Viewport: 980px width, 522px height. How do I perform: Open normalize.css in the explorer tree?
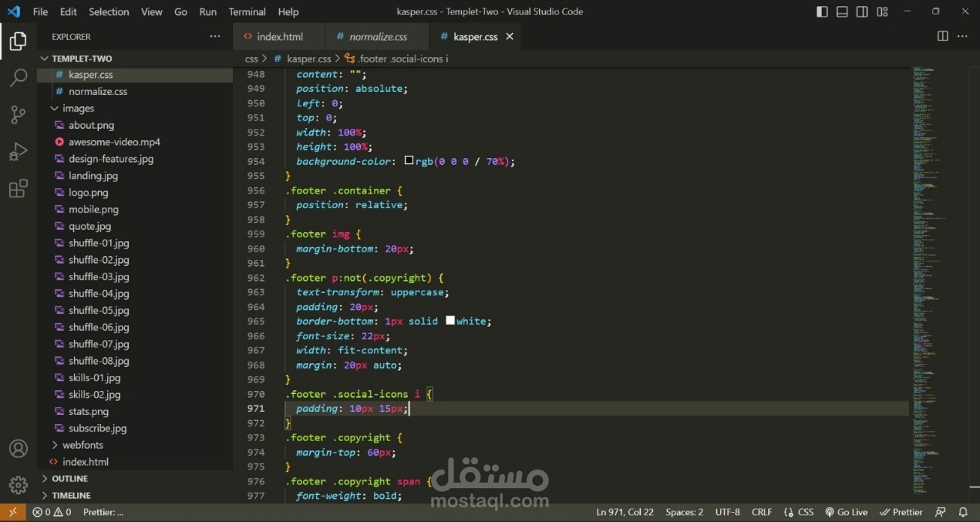click(x=135, y=92)
